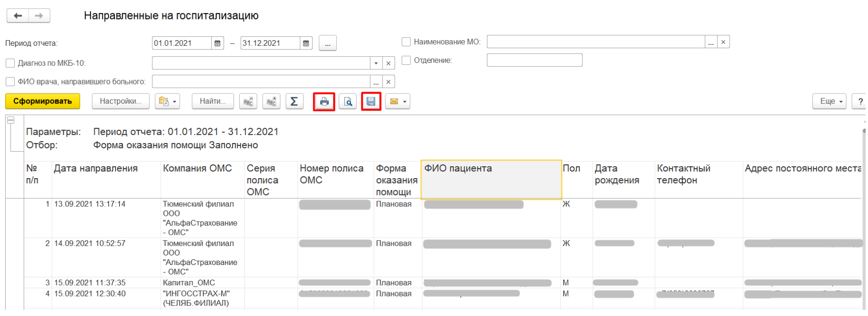Open the Еще menu
This screenshot has width=868, height=316.
point(829,102)
